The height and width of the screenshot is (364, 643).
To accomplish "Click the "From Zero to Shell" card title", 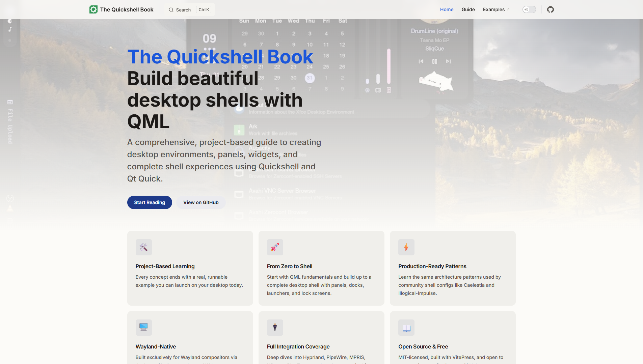I will tap(290, 266).
